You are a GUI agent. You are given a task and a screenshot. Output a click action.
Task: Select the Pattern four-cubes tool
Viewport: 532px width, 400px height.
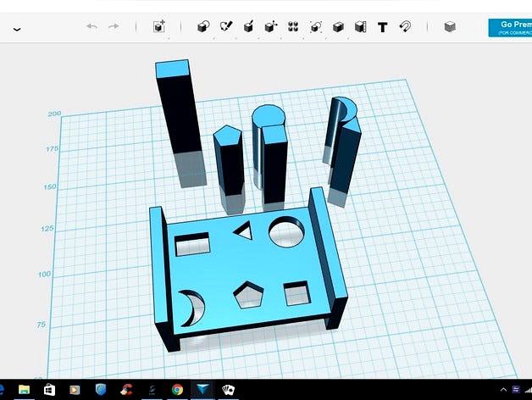click(293, 27)
